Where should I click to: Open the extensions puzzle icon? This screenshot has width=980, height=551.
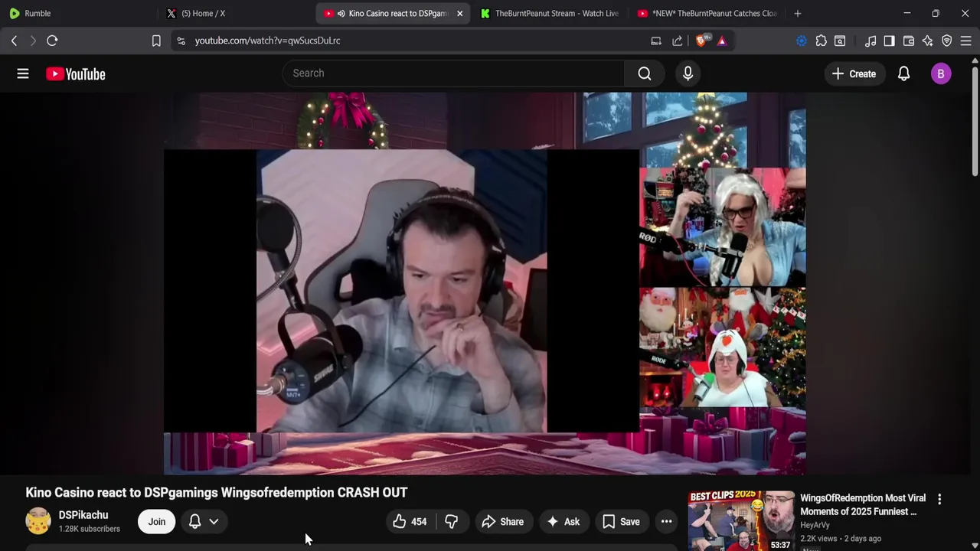pyautogui.click(x=821, y=41)
